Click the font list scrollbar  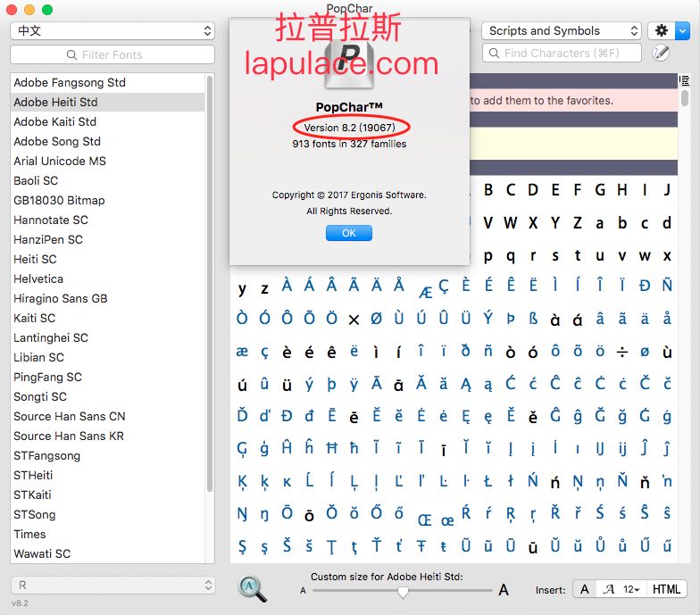coord(209,284)
